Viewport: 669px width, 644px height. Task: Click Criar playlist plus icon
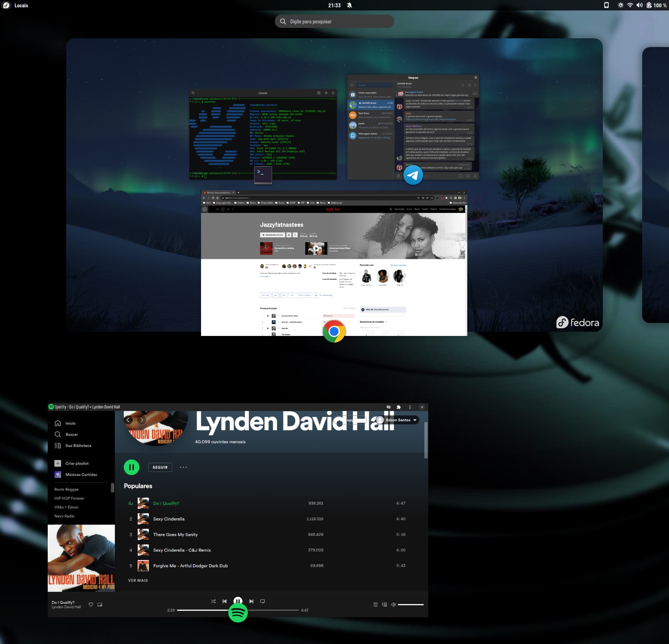pos(58,463)
